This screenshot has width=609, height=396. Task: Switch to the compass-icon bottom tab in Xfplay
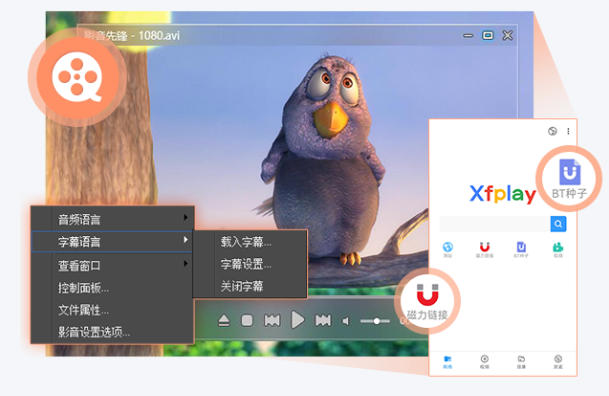click(x=558, y=362)
